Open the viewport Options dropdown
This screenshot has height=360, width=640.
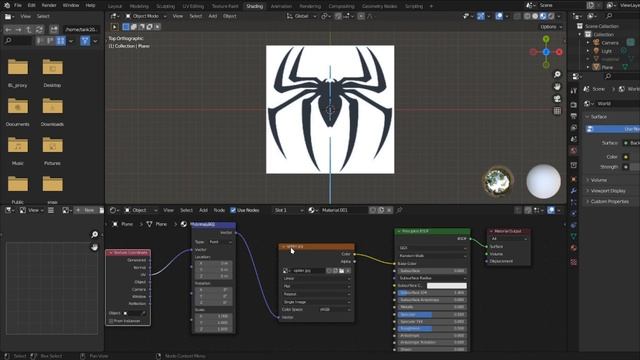tap(551, 27)
